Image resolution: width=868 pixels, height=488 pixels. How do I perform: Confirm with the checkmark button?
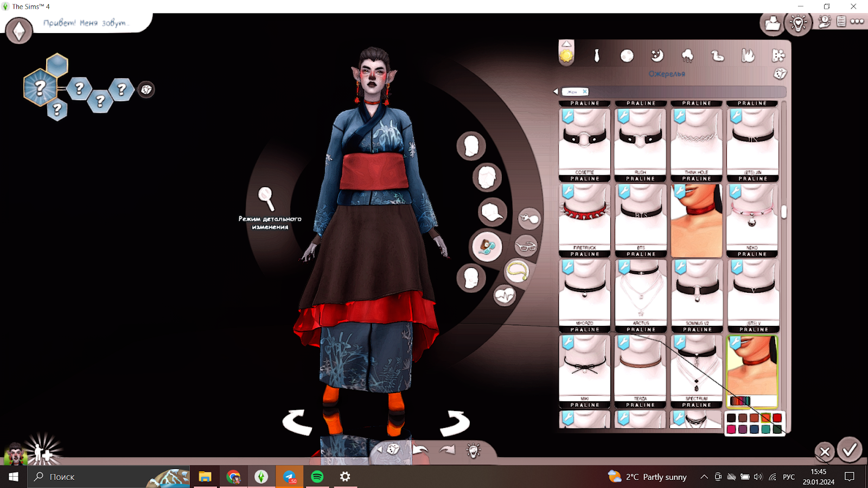point(850,450)
